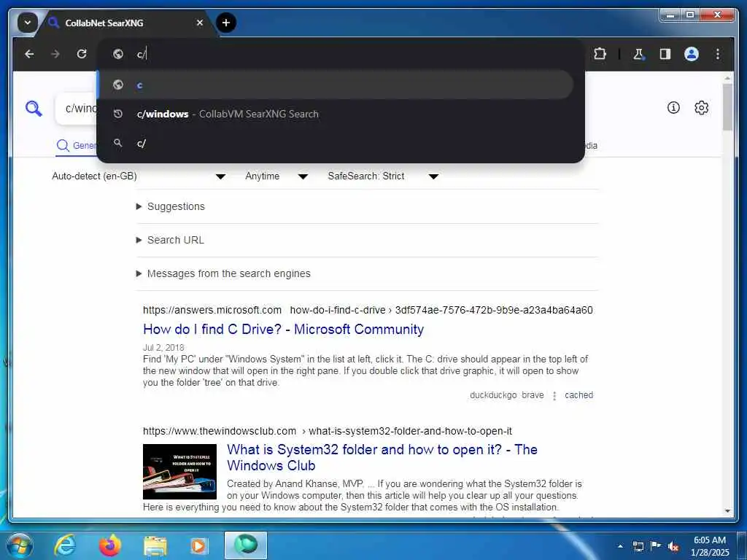Open a new tab with plus button
This screenshot has height=560, width=747.
226,23
